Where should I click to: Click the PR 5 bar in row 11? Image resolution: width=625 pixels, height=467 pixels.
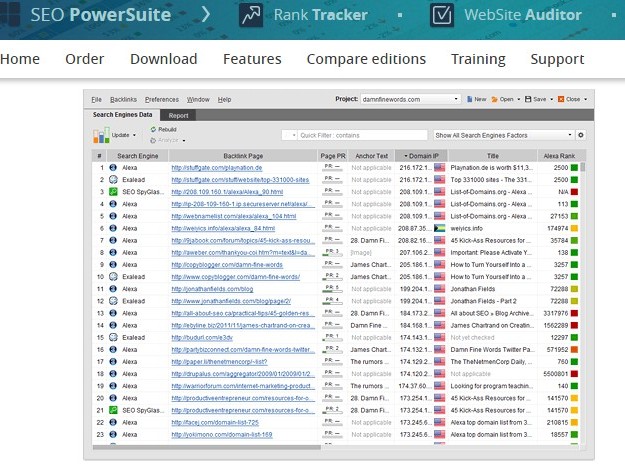tap(332, 289)
